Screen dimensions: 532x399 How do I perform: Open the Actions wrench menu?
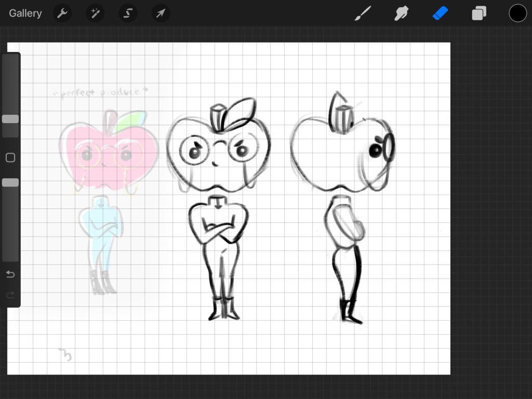[62, 14]
